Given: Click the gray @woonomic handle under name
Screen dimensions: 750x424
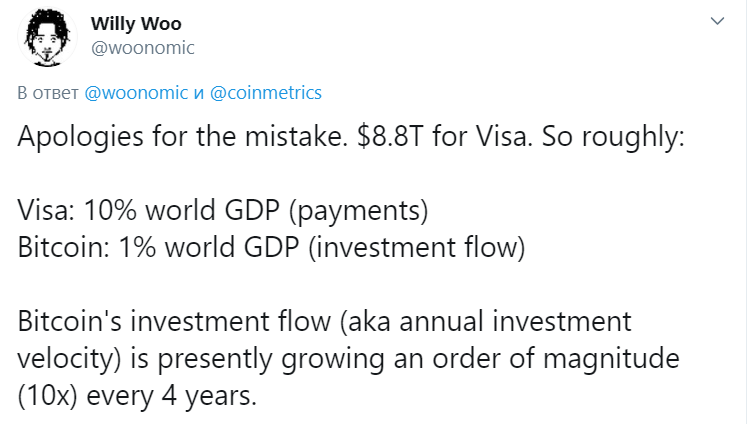Looking at the screenshot, I should [143, 48].
